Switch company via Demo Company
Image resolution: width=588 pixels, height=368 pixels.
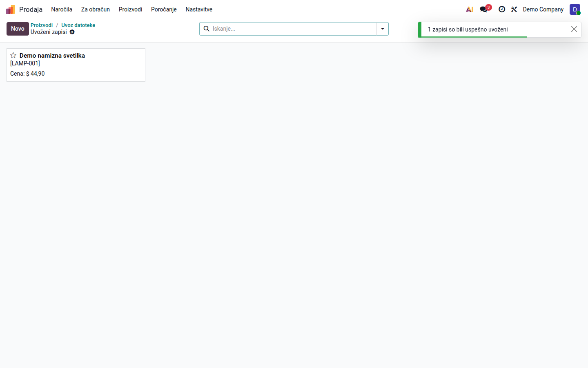point(543,9)
